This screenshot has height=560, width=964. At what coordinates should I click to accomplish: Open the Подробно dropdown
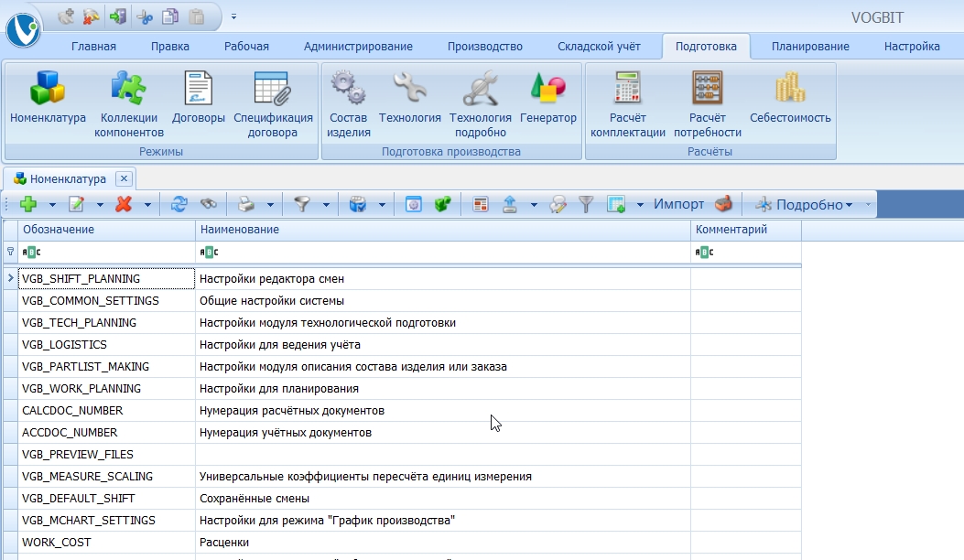pos(804,205)
